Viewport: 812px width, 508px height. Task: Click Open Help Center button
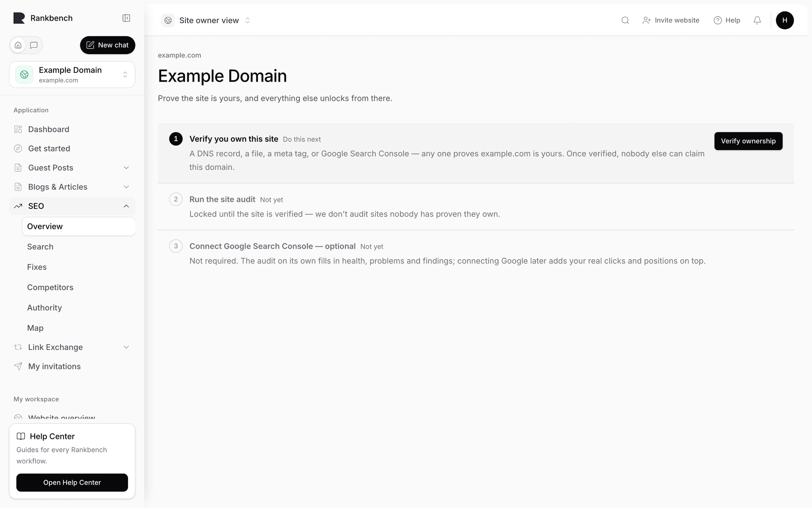[x=72, y=483]
